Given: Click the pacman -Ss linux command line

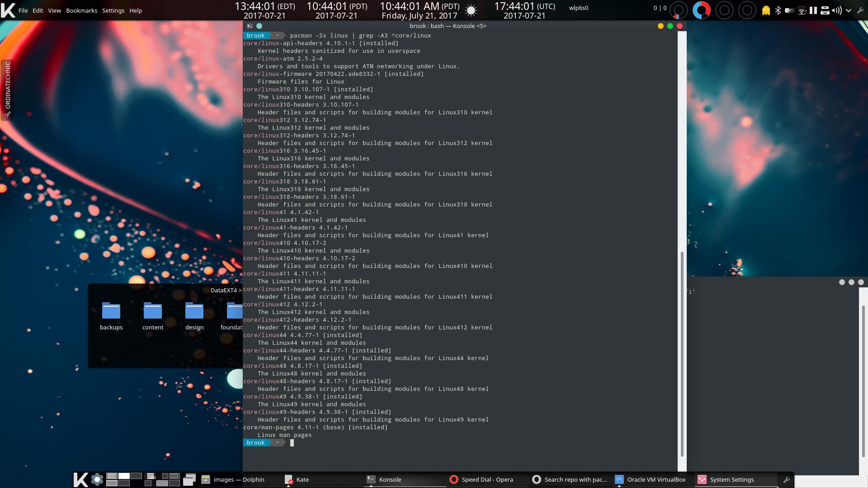Looking at the screenshot, I should 360,36.
